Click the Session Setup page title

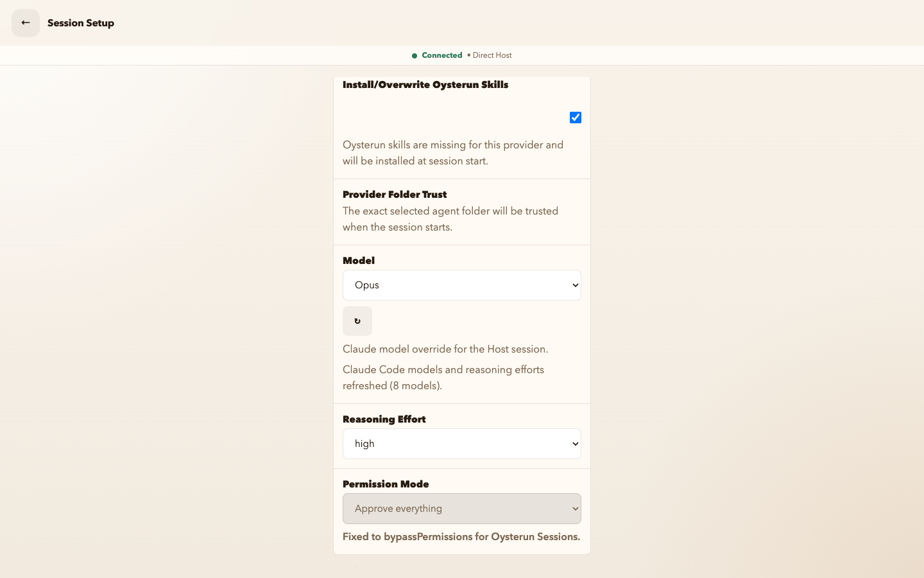click(x=81, y=23)
